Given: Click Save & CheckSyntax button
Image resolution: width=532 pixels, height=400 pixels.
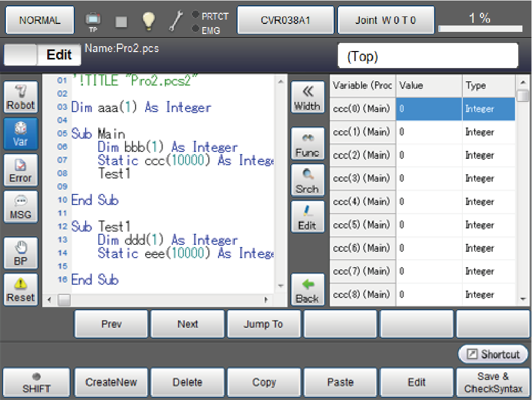Looking at the screenshot, I should [493, 383].
